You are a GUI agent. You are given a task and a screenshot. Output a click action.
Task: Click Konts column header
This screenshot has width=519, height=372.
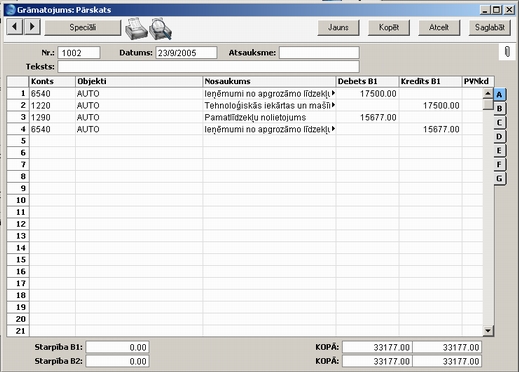coord(52,81)
